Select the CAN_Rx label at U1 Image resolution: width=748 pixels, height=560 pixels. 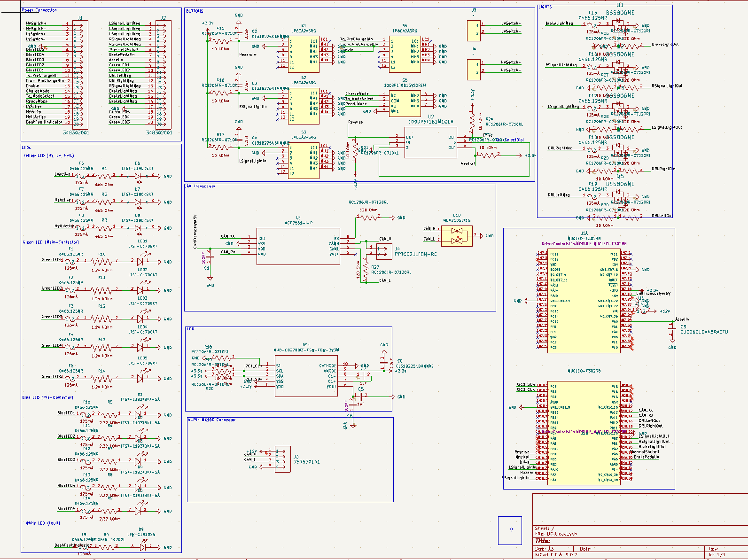(228, 252)
